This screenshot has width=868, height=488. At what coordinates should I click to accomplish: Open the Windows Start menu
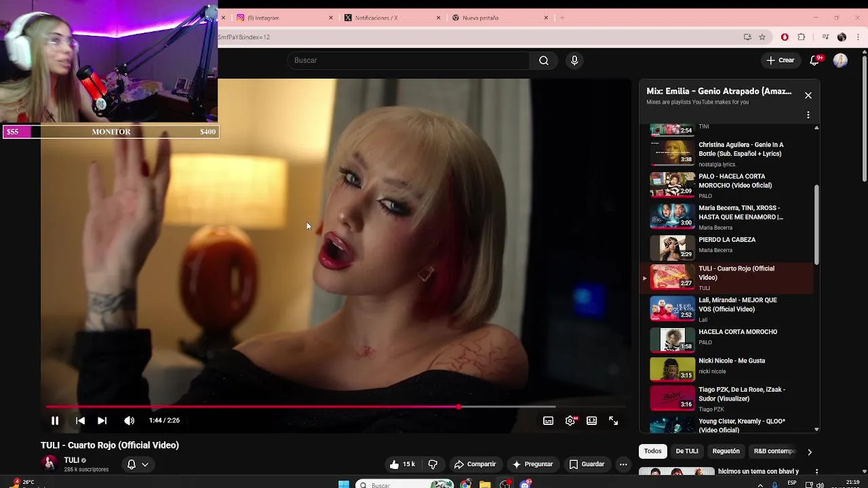click(x=344, y=484)
